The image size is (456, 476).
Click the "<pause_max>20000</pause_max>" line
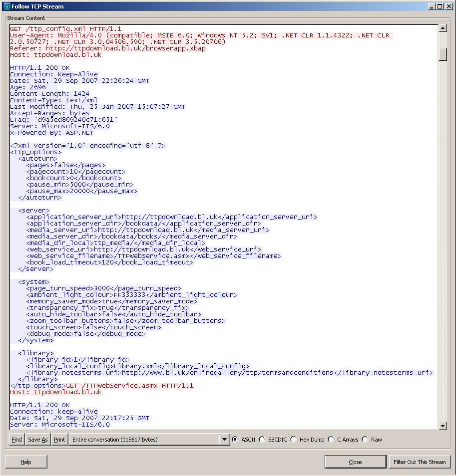click(82, 191)
